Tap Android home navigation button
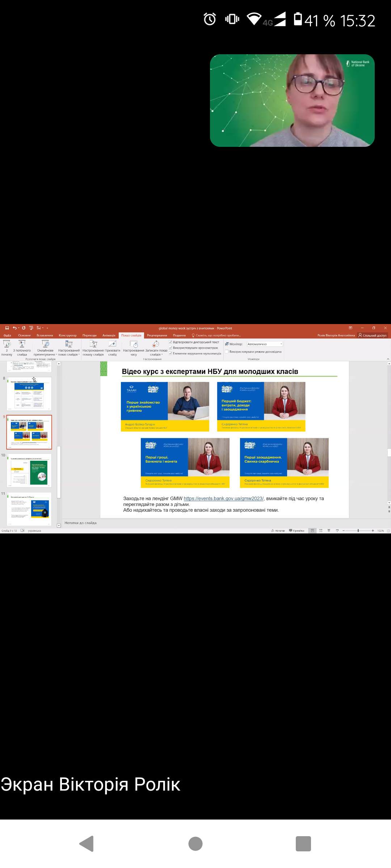The image size is (391, 868). 195,844
